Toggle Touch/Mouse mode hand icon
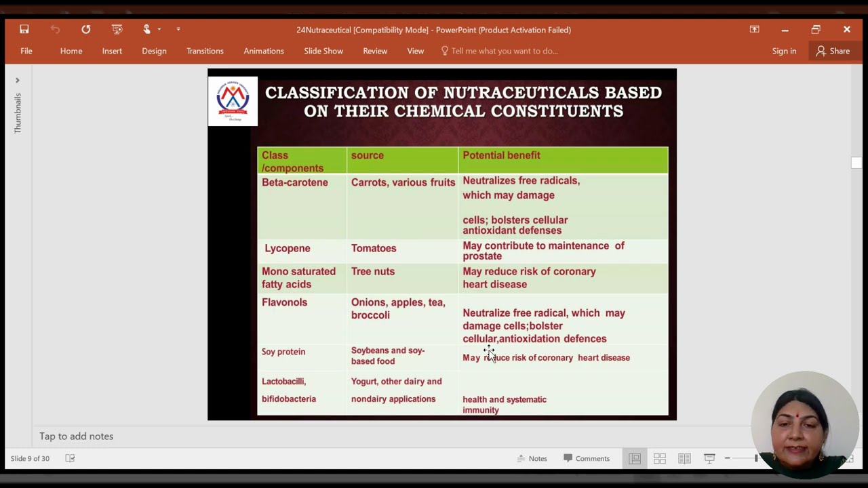 point(146,29)
